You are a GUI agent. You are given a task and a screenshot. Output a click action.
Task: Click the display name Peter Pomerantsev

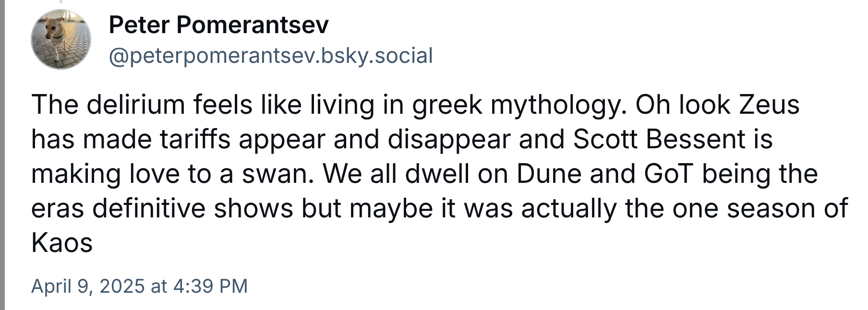pos(219,25)
